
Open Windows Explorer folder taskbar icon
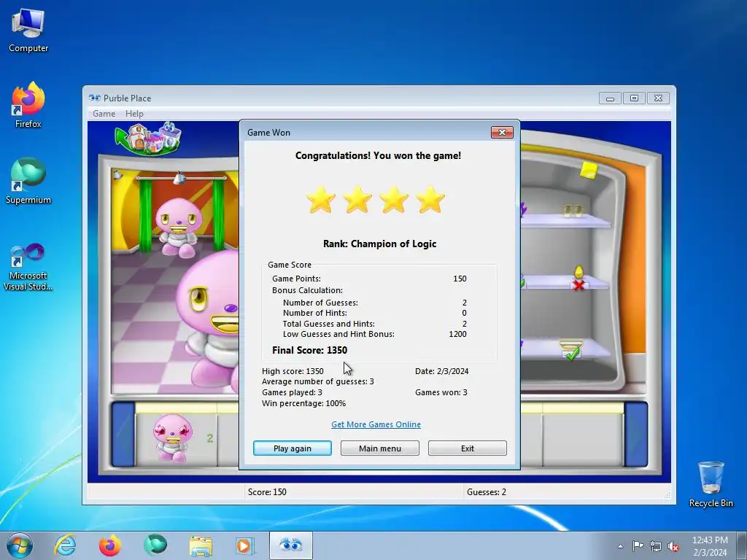pyautogui.click(x=201, y=546)
